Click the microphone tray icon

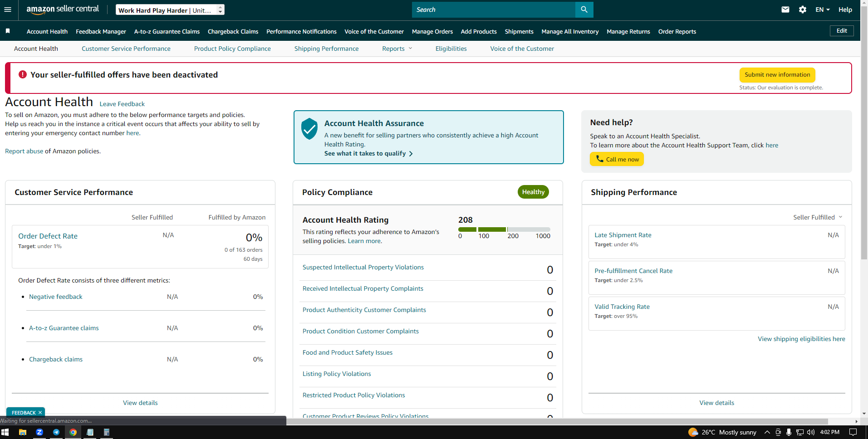click(789, 432)
